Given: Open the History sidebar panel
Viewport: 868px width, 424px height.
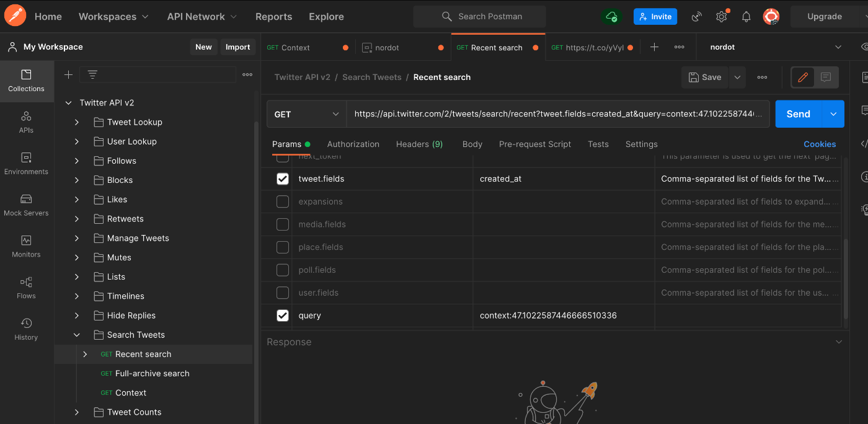Looking at the screenshot, I should (x=26, y=329).
